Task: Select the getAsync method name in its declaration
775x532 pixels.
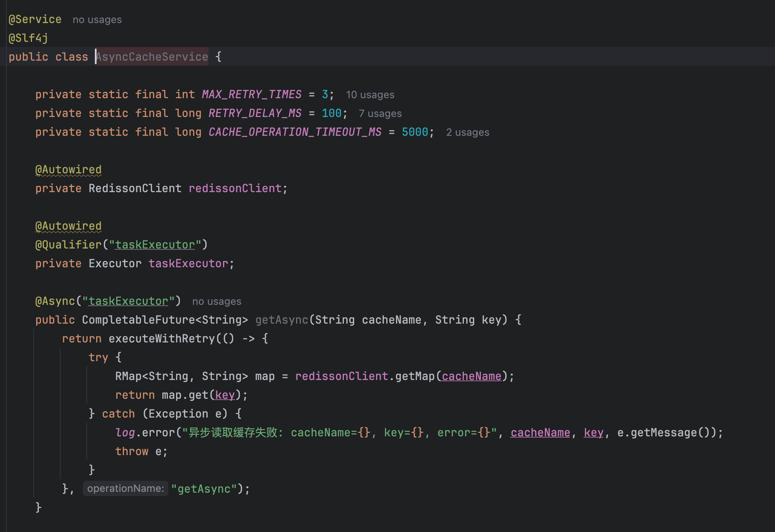Action: tap(282, 320)
